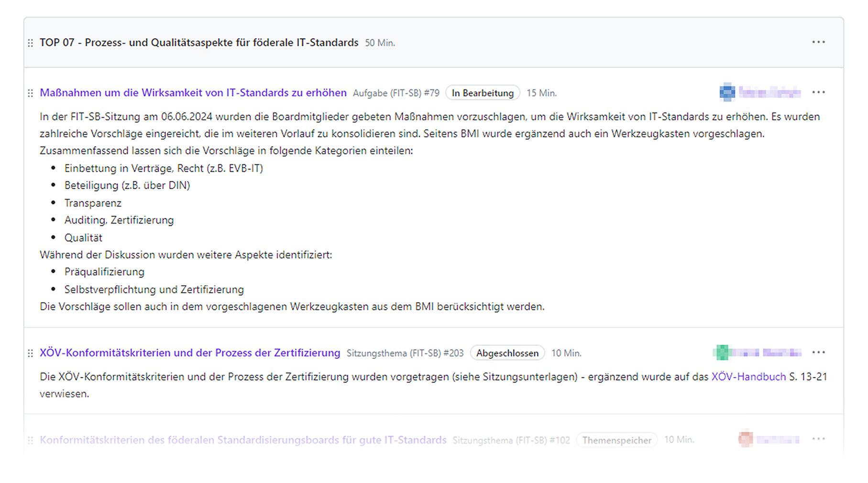Click the drag handle beside XÖV-Konformitätskriterien item
868x483 pixels.
(x=31, y=354)
